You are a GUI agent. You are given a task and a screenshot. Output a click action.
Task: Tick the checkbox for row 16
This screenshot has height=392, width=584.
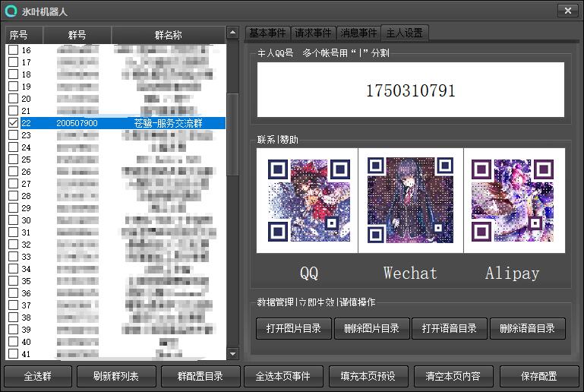14,50
